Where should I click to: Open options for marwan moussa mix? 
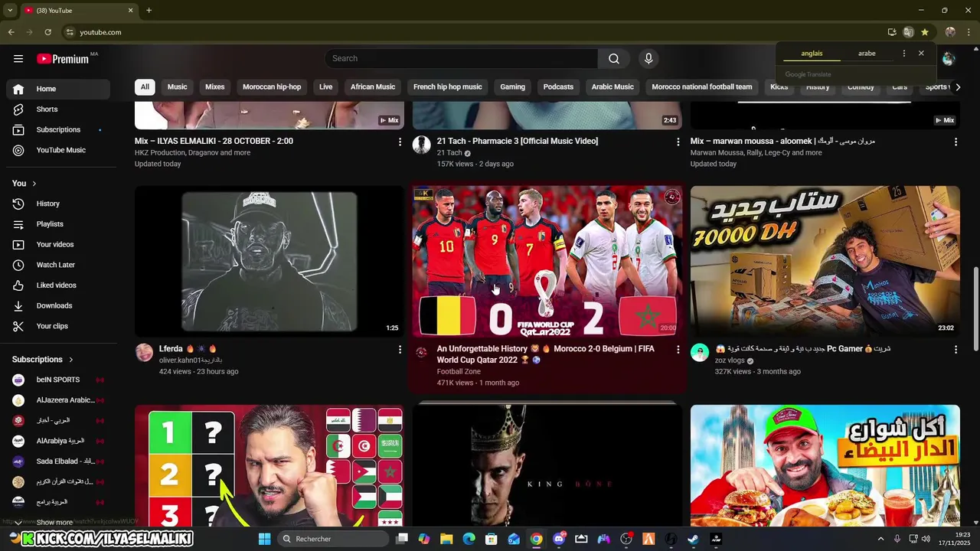[x=955, y=142]
